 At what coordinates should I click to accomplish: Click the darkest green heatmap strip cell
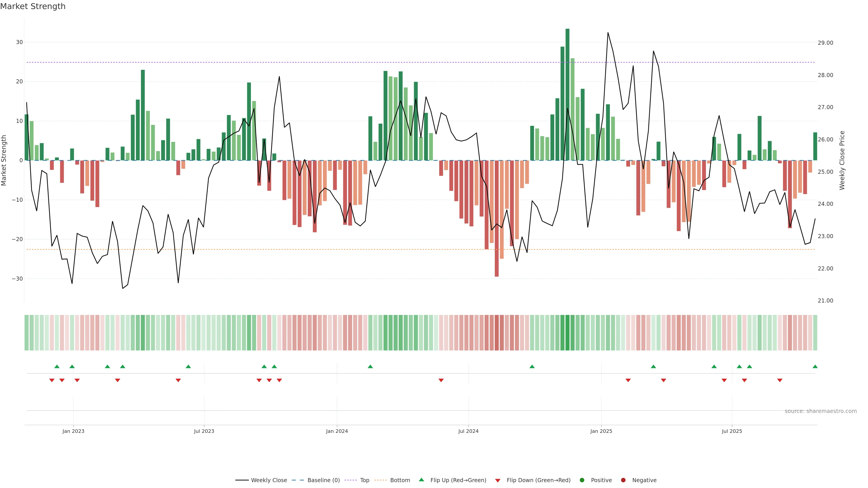[x=567, y=333]
